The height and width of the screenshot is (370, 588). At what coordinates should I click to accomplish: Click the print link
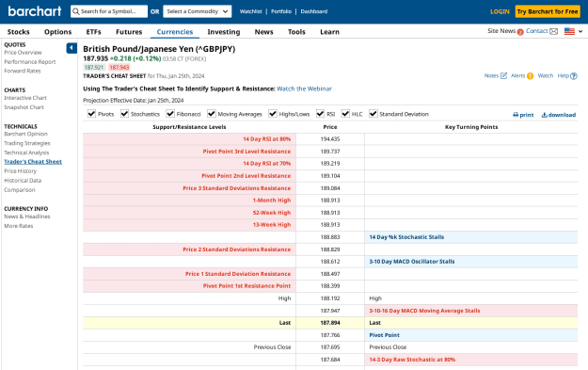(x=523, y=115)
